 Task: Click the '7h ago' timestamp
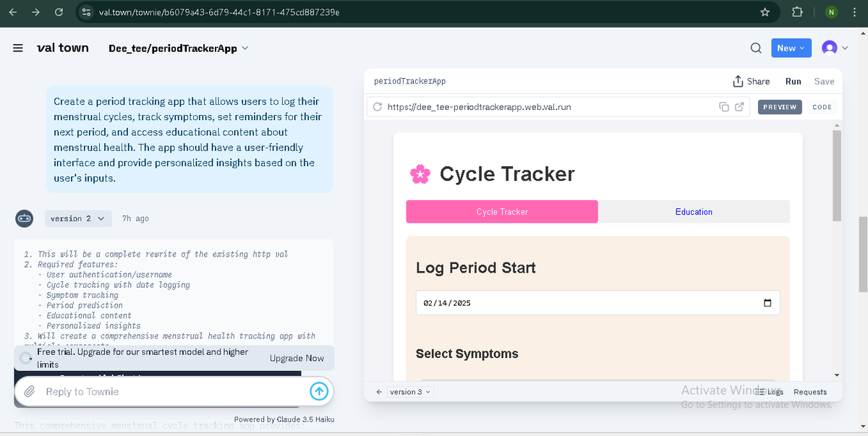coord(136,218)
